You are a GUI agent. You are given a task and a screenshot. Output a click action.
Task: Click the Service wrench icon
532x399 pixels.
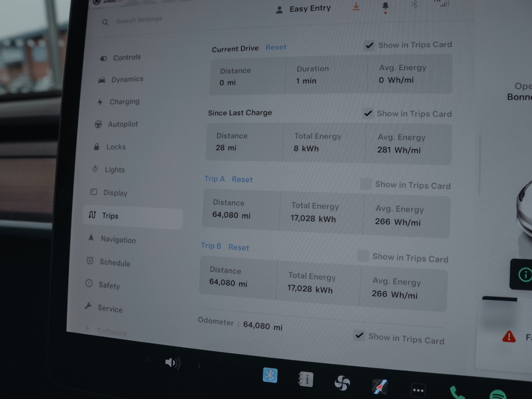click(x=88, y=306)
